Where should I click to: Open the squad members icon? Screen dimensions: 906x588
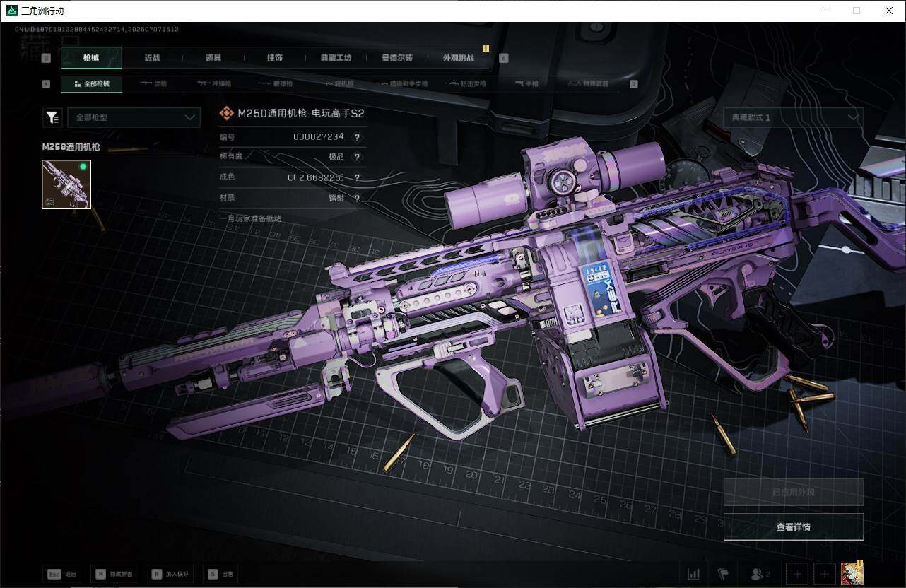point(760,574)
